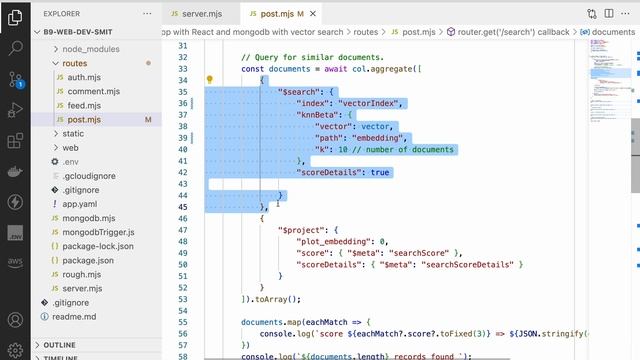The image size is (640, 360).
Task: Click the "searchScore" string on line 49
Action: (419, 253)
